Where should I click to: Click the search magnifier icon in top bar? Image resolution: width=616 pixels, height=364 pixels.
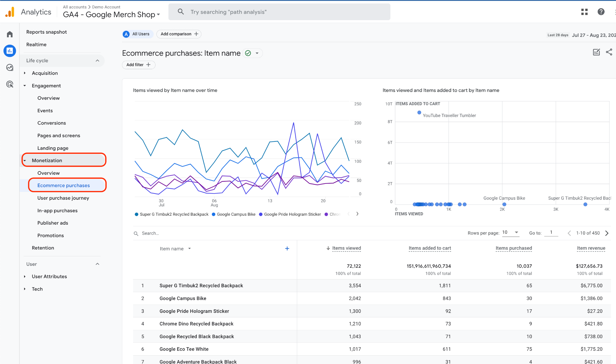(x=181, y=12)
